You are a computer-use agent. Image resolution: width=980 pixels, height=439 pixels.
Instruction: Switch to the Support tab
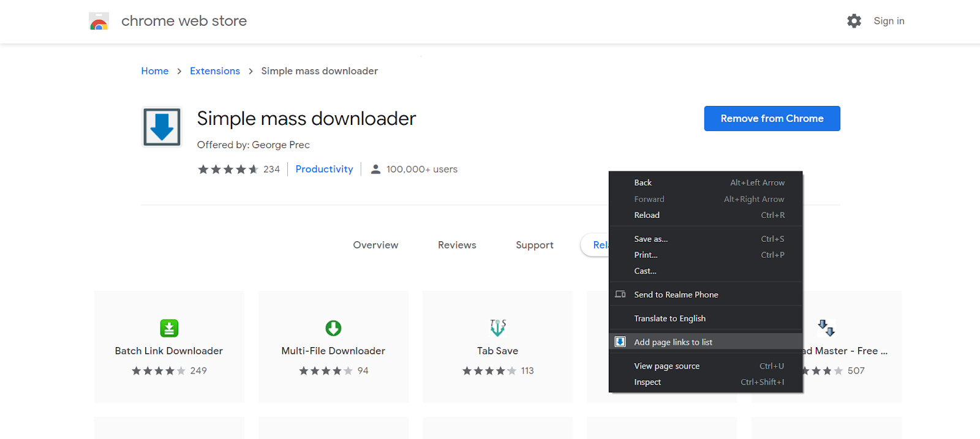tap(535, 245)
